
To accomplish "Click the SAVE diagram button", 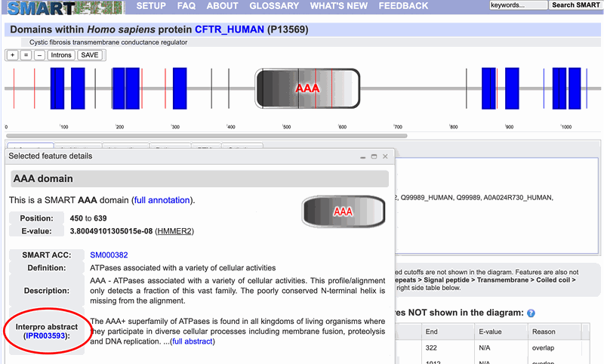I will [90, 55].
